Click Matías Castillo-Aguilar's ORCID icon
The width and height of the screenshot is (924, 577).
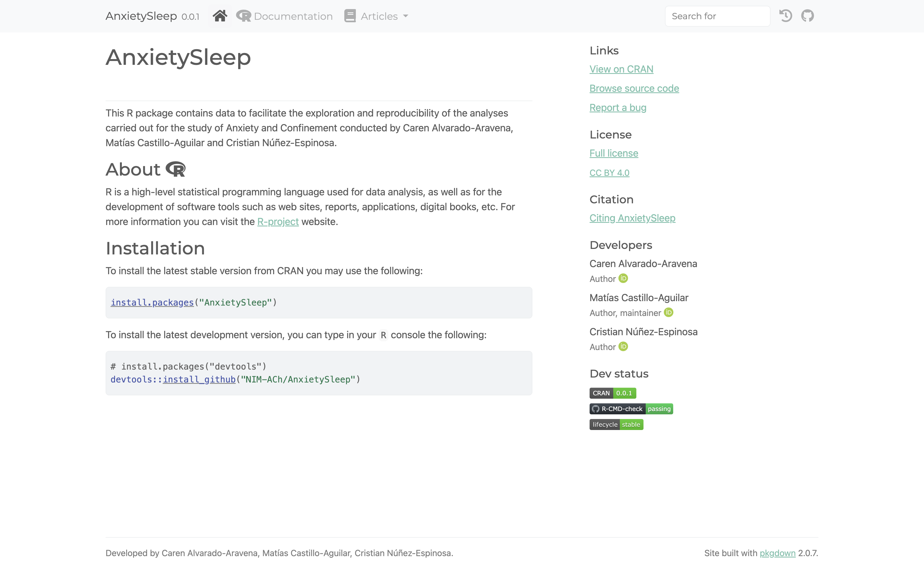pos(669,313)
